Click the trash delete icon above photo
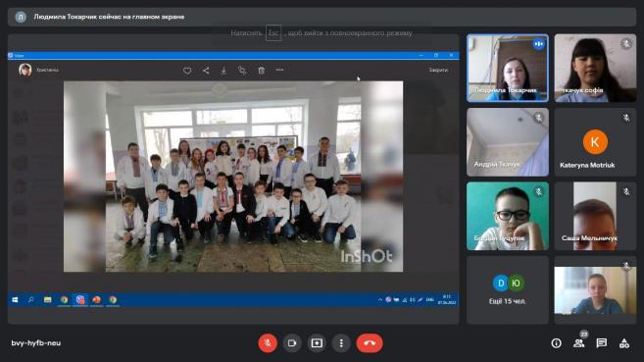Viewport: 644px width, 362px height. tap(261, 71)
